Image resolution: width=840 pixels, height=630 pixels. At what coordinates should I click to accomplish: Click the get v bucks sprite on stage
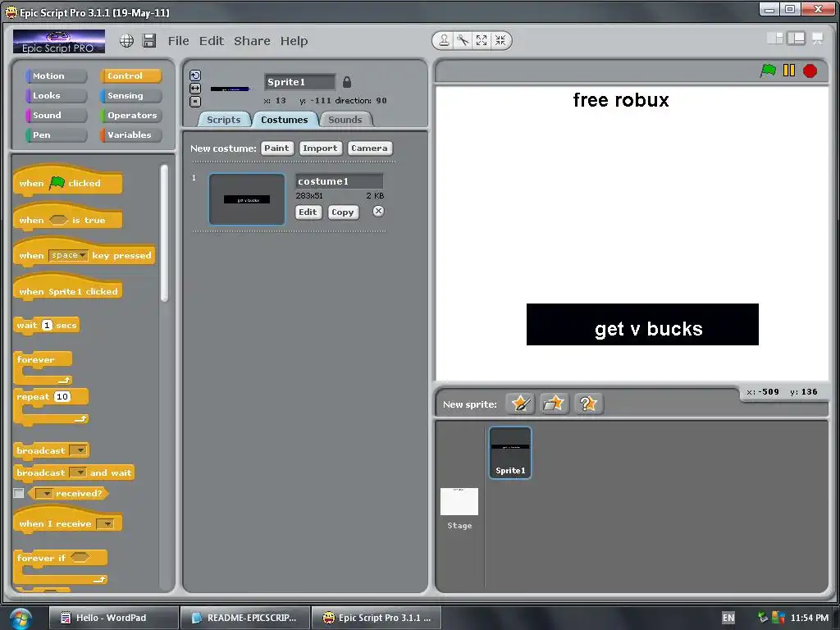click(642, 325)
